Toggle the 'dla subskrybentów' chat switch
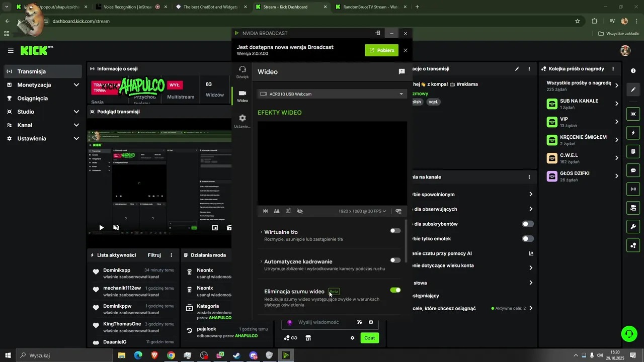644x362 pixels. (528, 224)
